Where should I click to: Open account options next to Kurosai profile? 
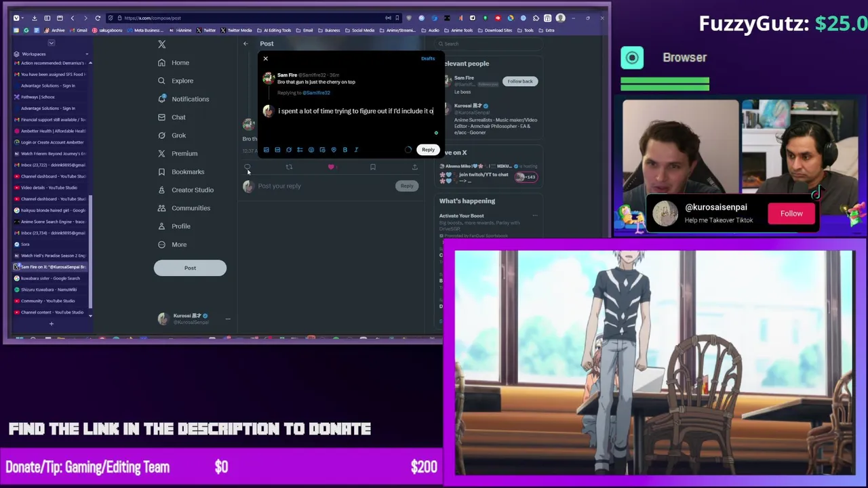pyautogui.click(x=228, y=319)
